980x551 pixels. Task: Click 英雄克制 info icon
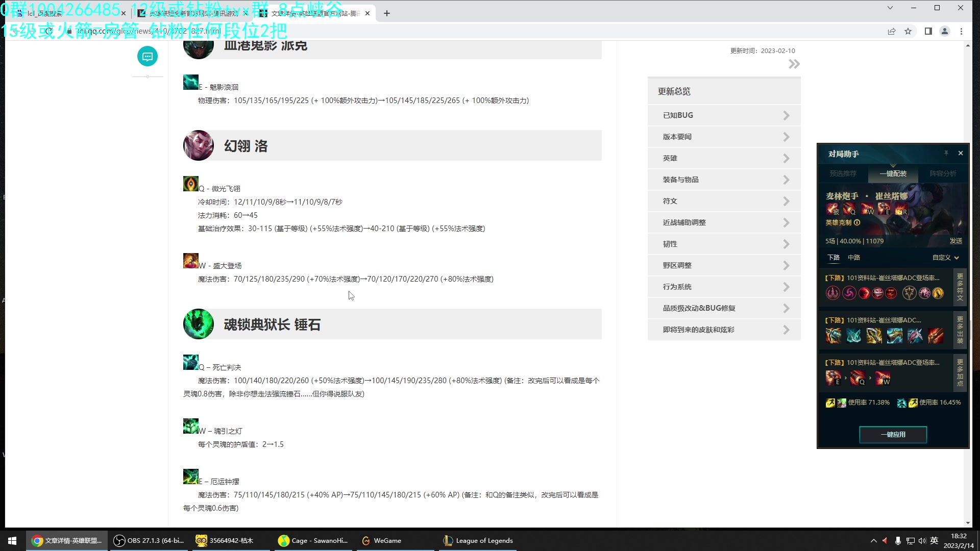click(x=857, y=222)
